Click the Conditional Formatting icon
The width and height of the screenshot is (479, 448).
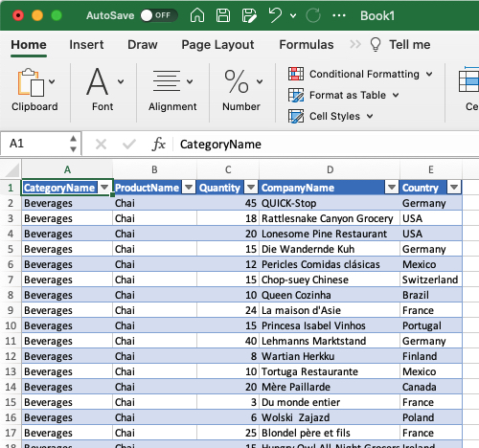coord(296,74)
